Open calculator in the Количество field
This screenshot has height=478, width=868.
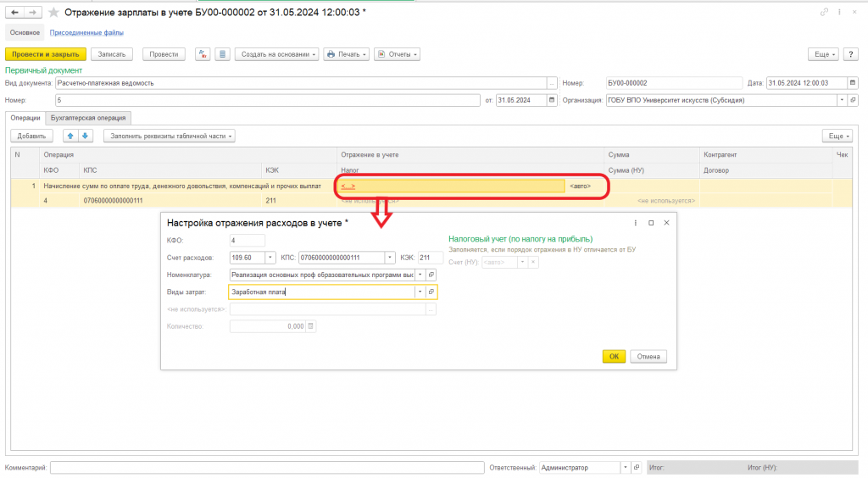tap(310, 326)
